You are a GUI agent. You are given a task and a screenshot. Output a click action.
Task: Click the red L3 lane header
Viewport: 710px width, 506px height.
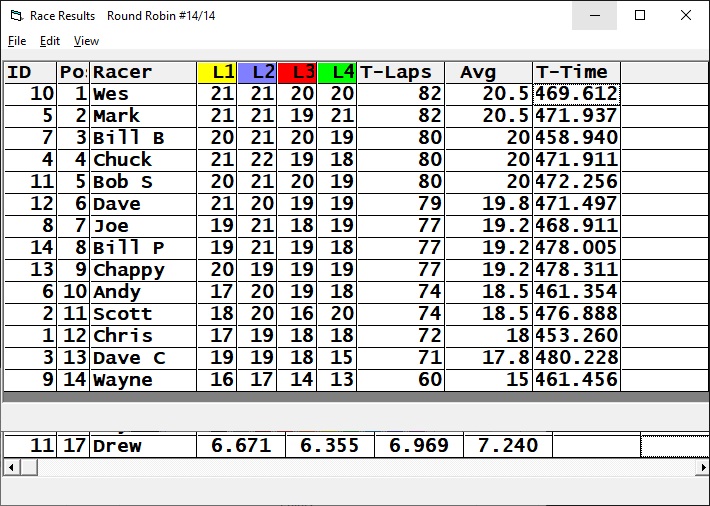[297, 72]
